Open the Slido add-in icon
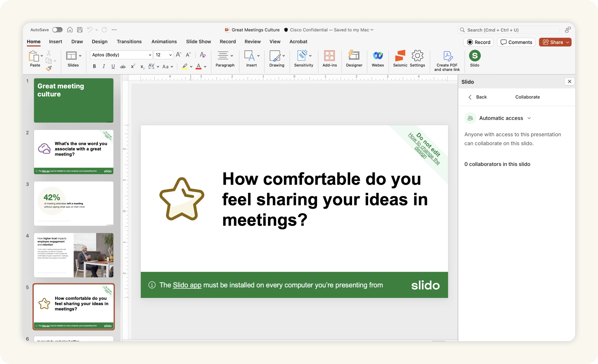The height and width of the screenshot is (364, 598). [x=474, y=56]
